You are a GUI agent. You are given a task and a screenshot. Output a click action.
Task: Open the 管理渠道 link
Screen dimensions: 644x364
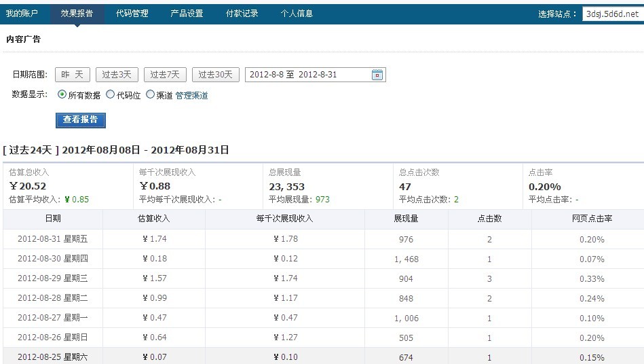click(192, 96)
